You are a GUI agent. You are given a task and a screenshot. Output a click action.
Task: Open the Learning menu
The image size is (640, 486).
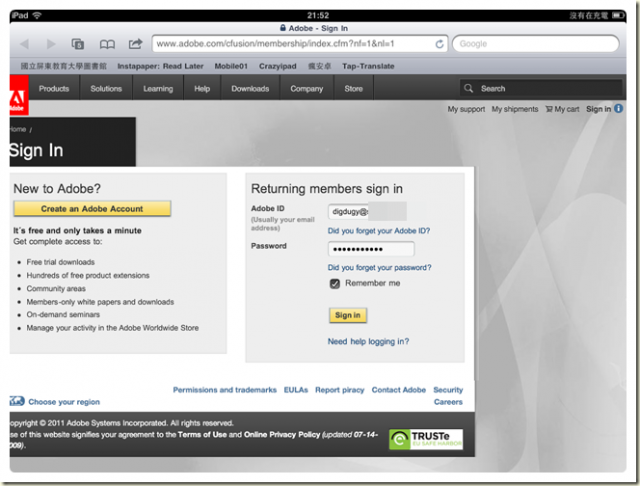tap(158, 89)
